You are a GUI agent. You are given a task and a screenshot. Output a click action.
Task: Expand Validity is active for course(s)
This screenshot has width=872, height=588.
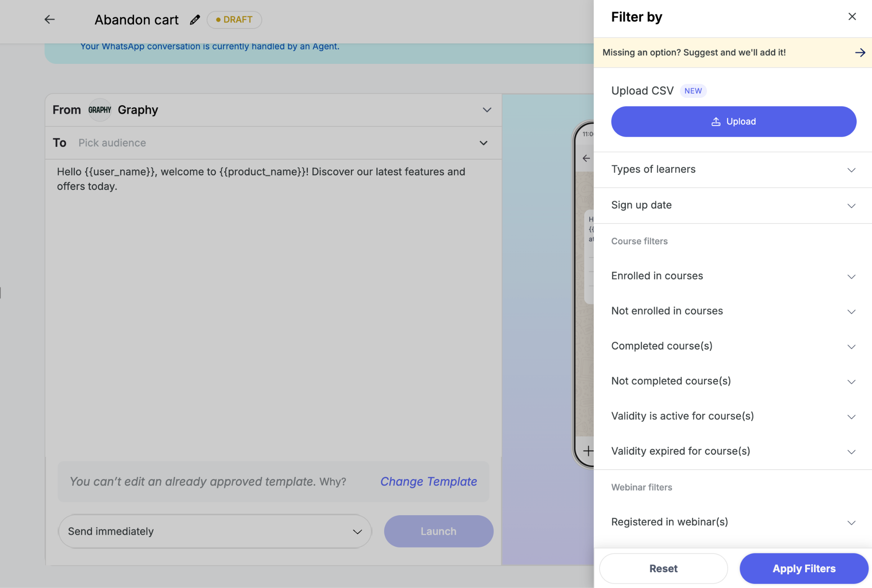[733, 416]
